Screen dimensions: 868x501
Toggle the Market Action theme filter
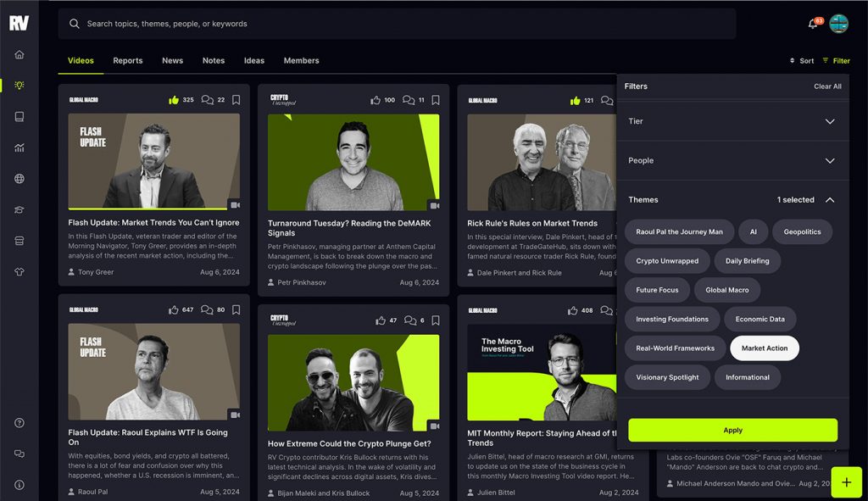click(x=765, y=348)
